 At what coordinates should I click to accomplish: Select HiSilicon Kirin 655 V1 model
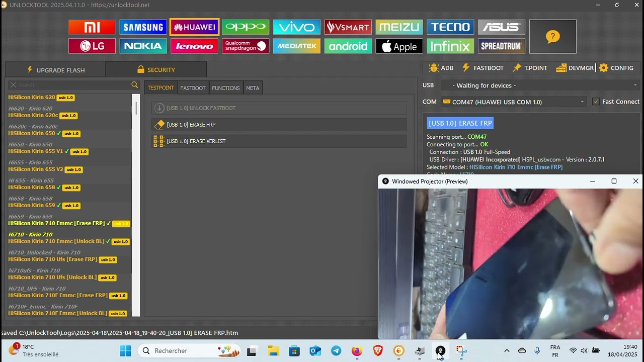click(48, 151)
